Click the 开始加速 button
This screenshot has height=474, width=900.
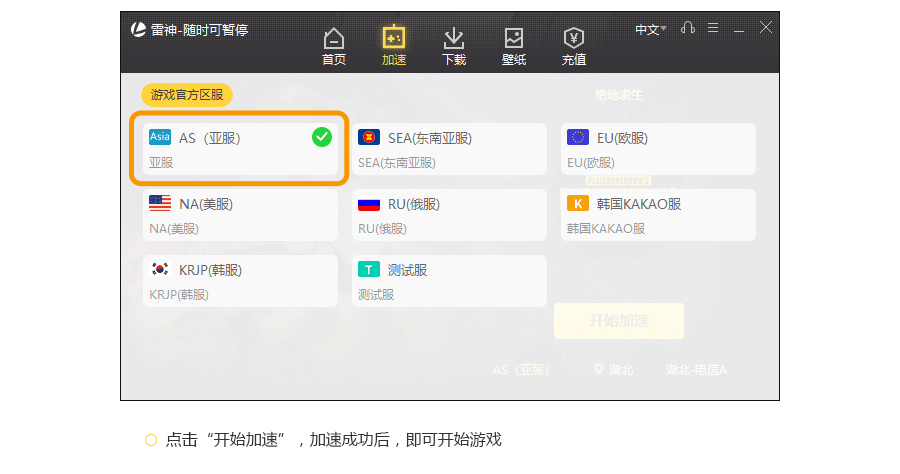(x=619, y=321)
